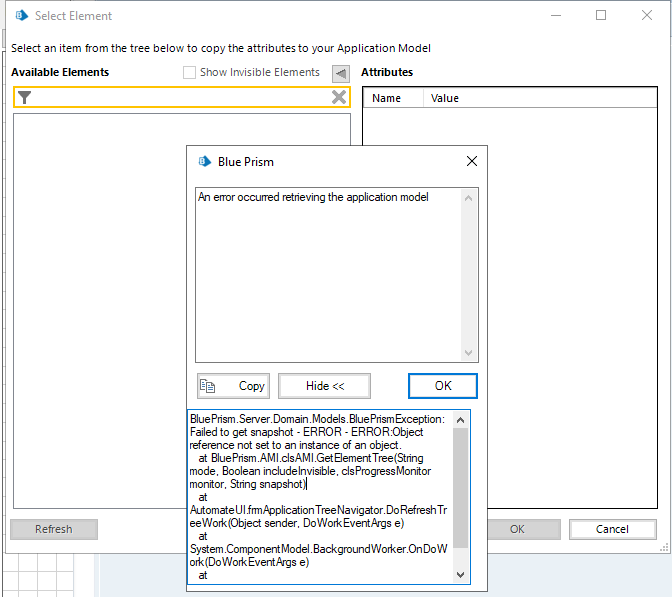Click the stack trace scrollbar thumb
The image size is (672, 597).
click(x=460, y=480)
